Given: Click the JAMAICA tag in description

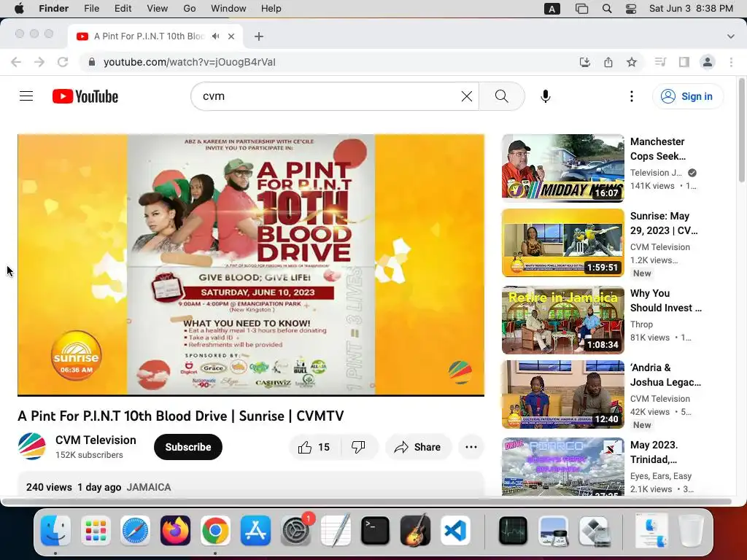Looking at the screenshot, I should click(149, 487).
